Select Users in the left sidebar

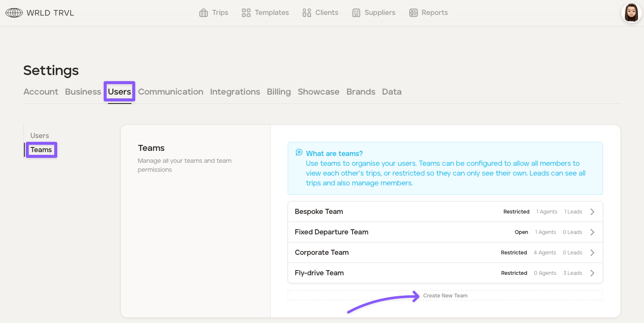pyautogui.click(x=40, y=136)
